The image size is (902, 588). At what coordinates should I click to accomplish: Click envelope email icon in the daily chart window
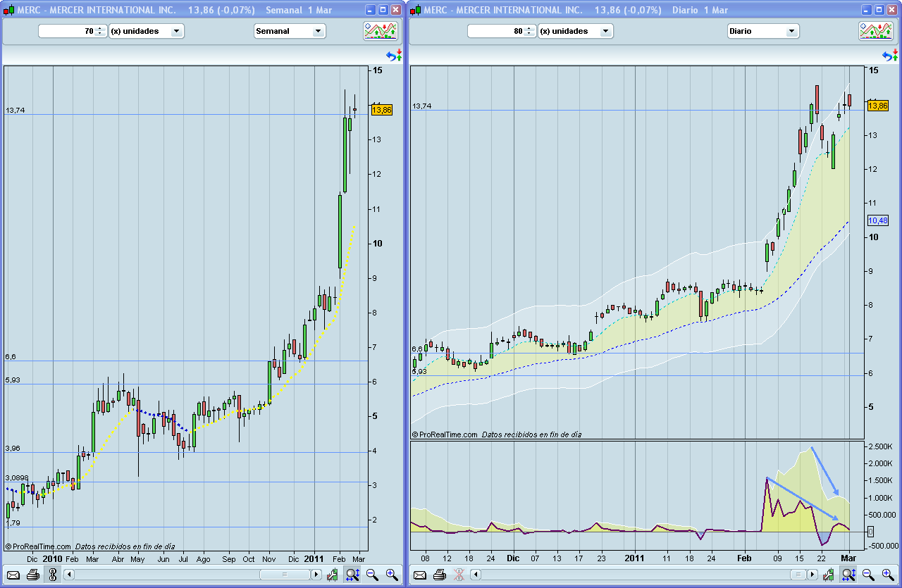419,575
